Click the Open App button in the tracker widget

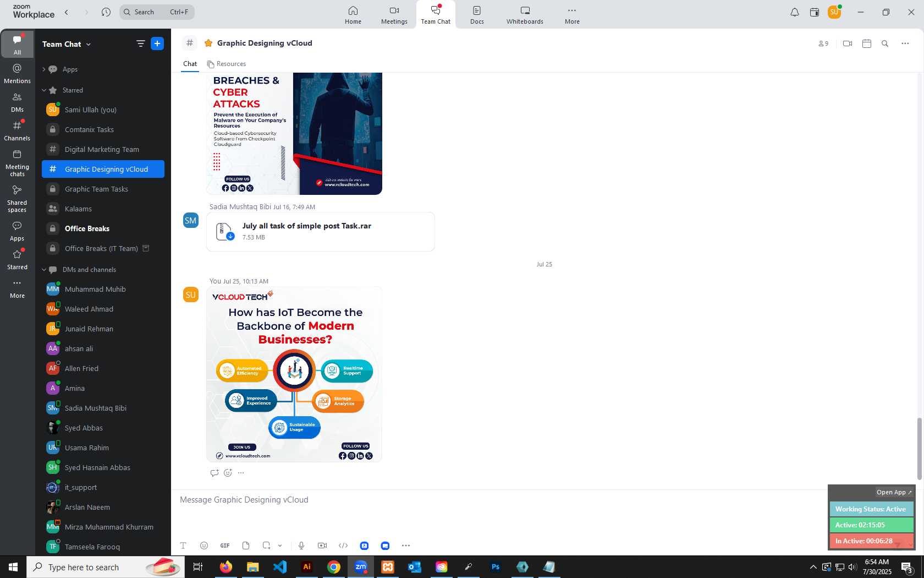pos(894,492)
